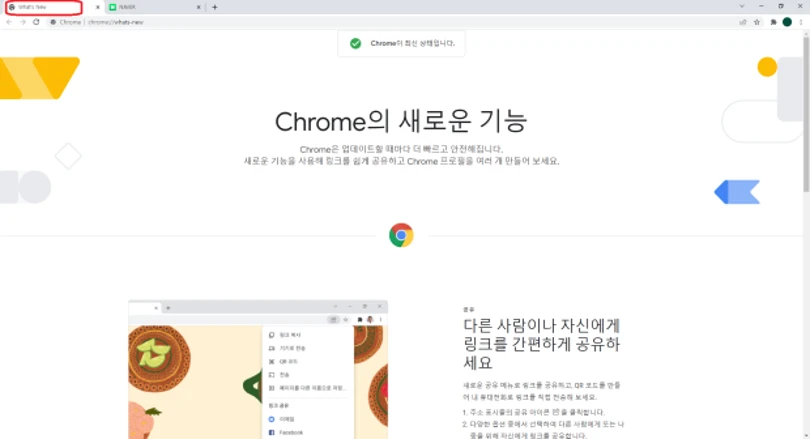Open the green profile avatar
810x439 pixels.
787,22
